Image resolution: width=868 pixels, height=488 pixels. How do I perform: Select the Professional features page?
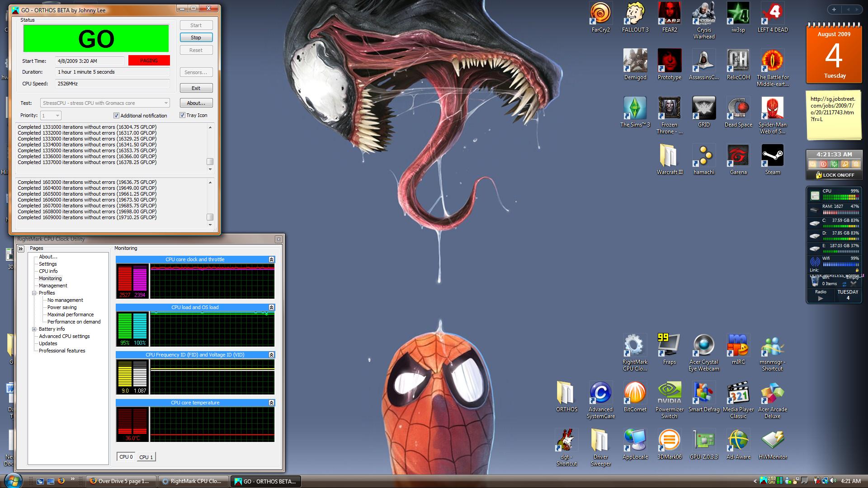pos(62,351)
